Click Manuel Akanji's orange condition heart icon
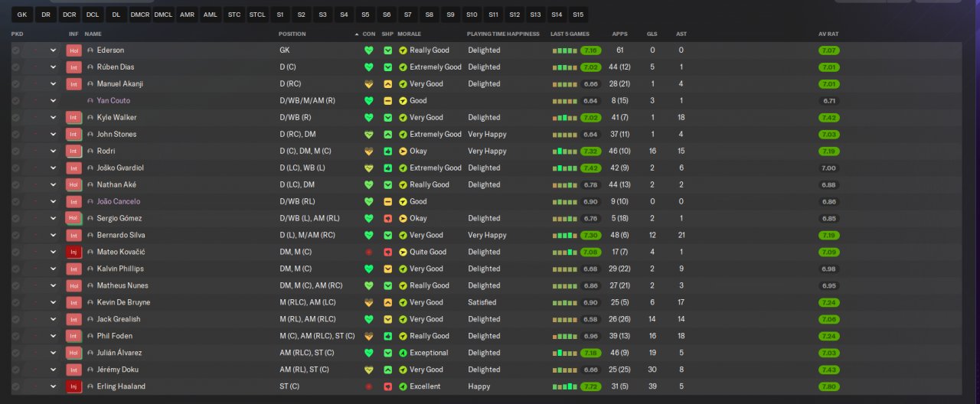 pyautogui.click(x=368, y=84)
